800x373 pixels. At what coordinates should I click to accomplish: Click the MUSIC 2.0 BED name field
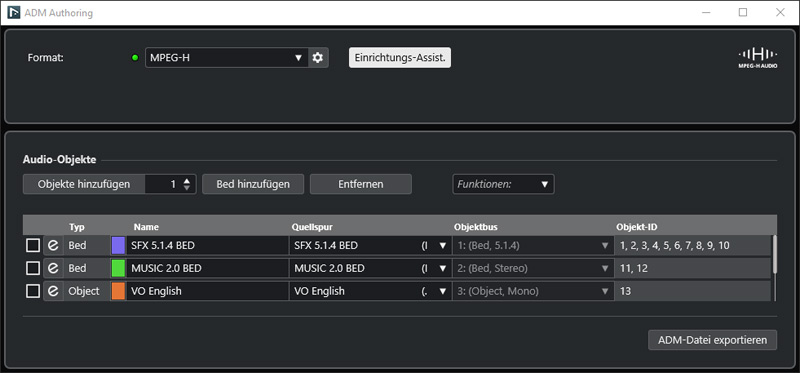pos(207,268)
